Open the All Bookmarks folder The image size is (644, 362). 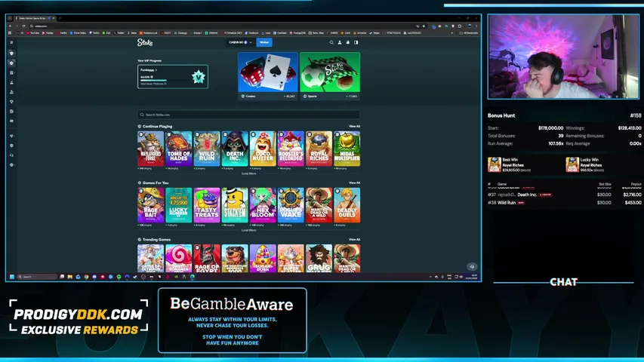point(469,33)
